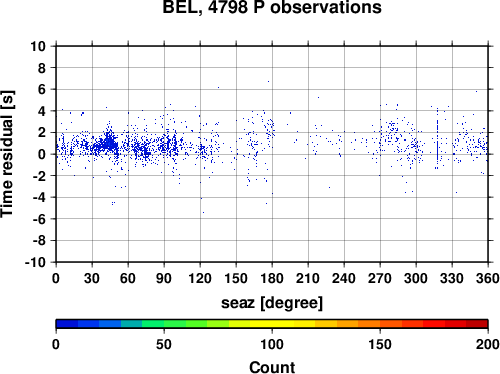Select the dark blue colorbar segment near 0
Screen dimensions: 500x374
(67, 324)
